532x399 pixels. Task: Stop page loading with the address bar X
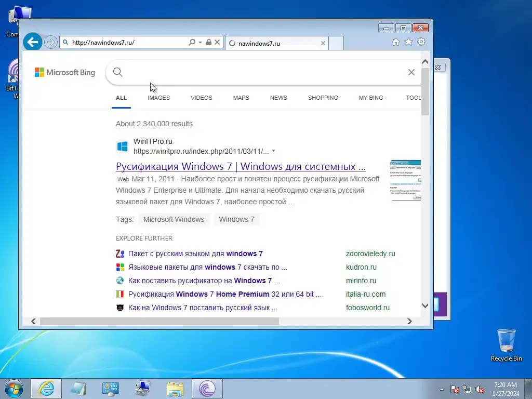coord(217,42)
